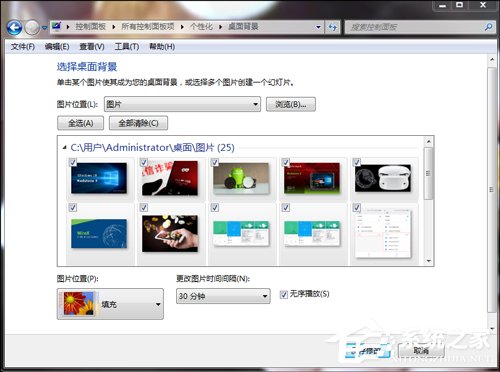Click the greyed Forward navigation button

coord(32,28)
